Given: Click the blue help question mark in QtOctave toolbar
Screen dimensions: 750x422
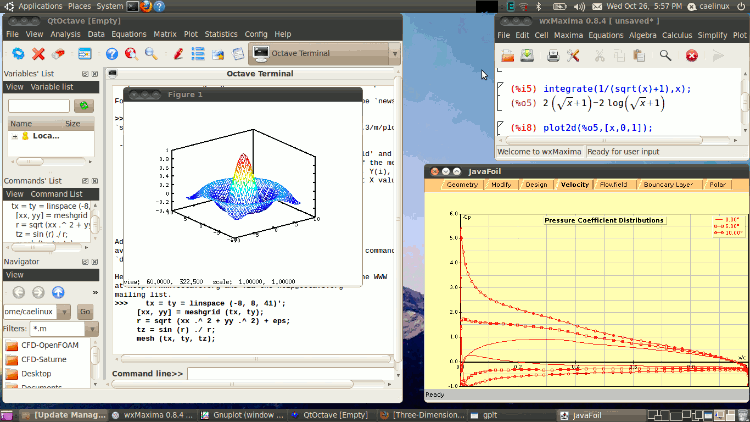Looking at the screenshot, I should pos(111,53).
